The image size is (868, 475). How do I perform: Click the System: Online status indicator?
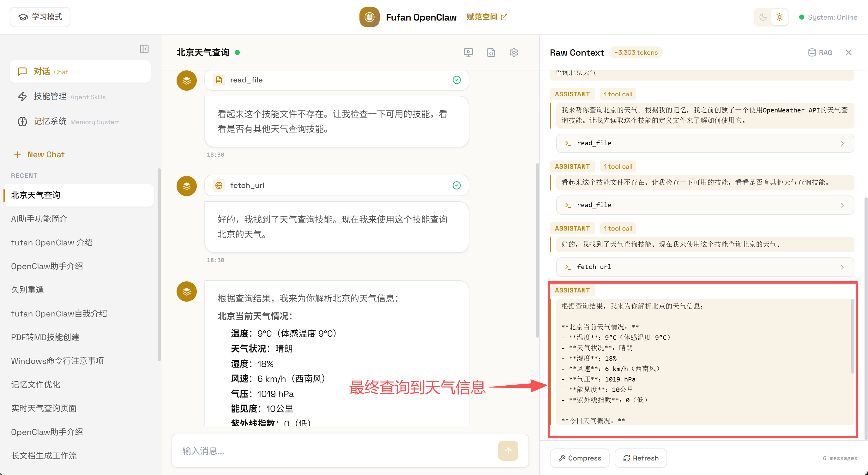click(828, 17)
